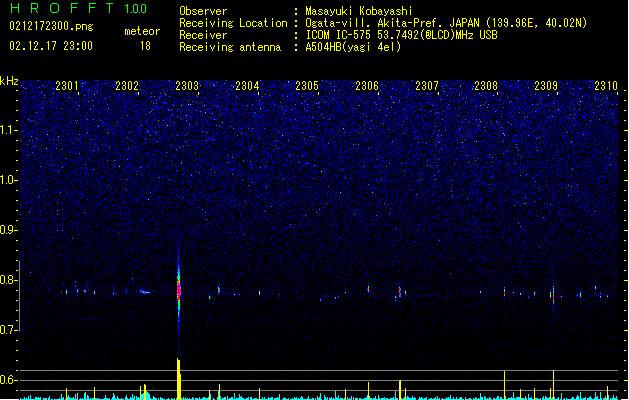Select the filename 0212172300.png
Screen dimensions: 629x400
coord(51,26)
